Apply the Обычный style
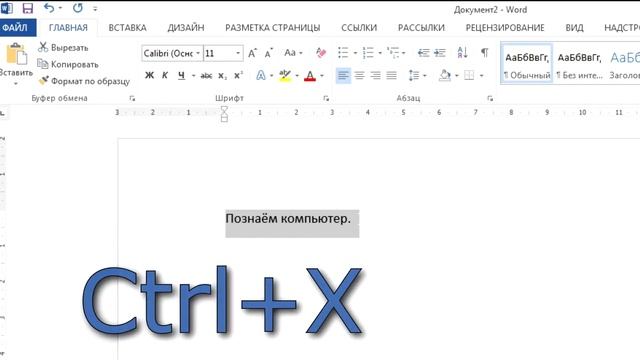The height and width of the screenshot is (360, 640). (527, 64)
